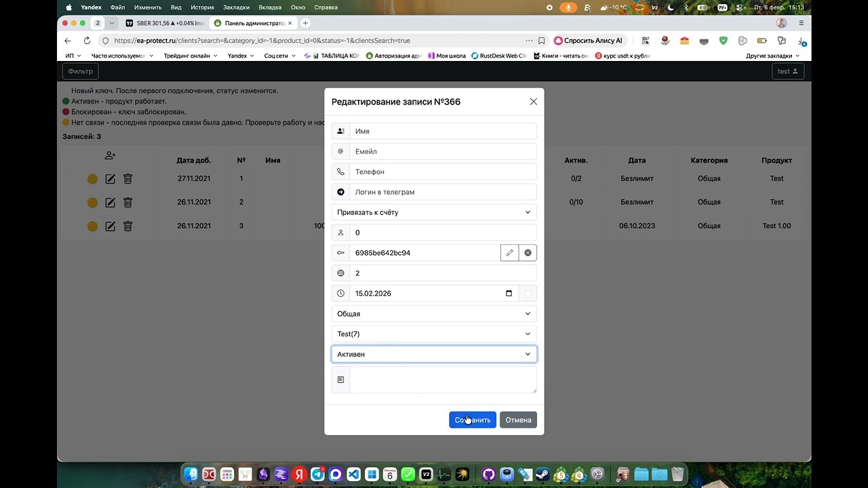Click the pencil edit icon beside key field
868x488 pixels.
coord(509,253)
